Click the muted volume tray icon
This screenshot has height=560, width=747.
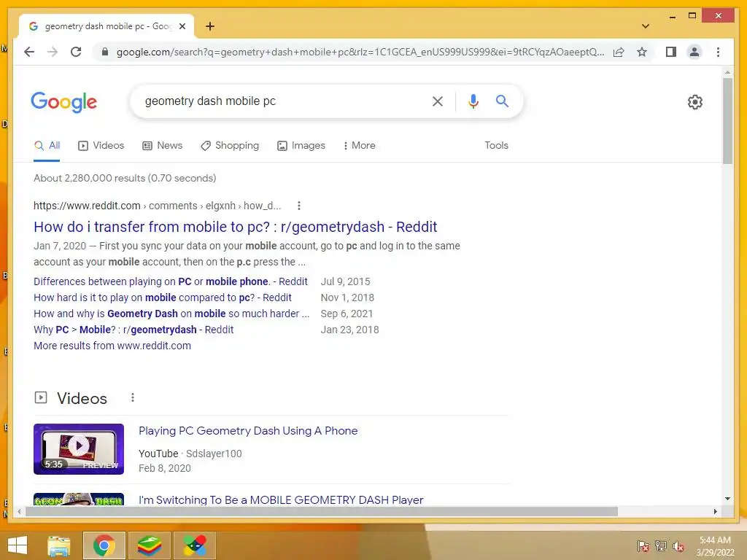[678, 545]
